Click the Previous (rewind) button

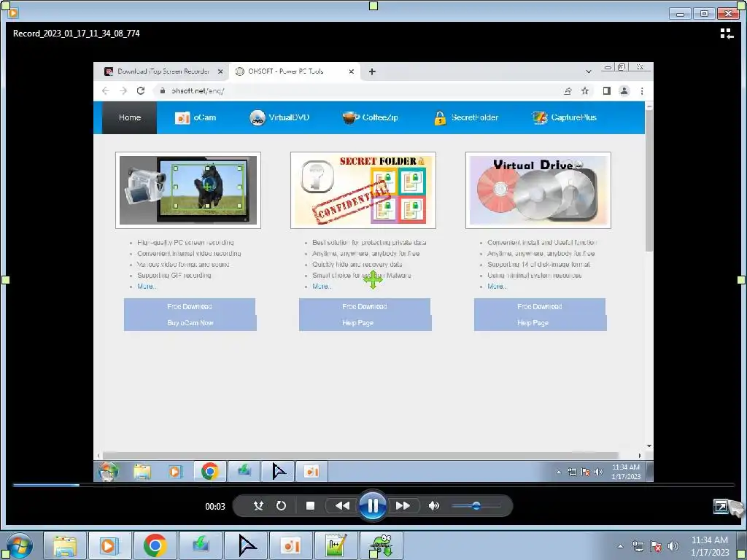(x=342, y=506)
